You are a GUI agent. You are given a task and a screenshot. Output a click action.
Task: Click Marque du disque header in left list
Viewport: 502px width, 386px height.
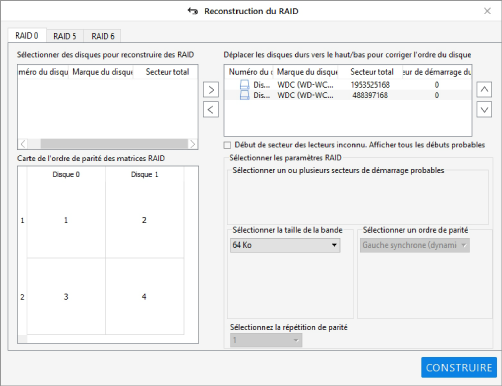[102, 72]
